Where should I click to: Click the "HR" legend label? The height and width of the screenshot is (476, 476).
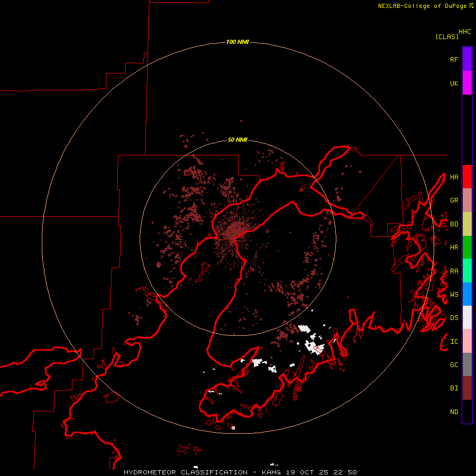tap(454, 247)
